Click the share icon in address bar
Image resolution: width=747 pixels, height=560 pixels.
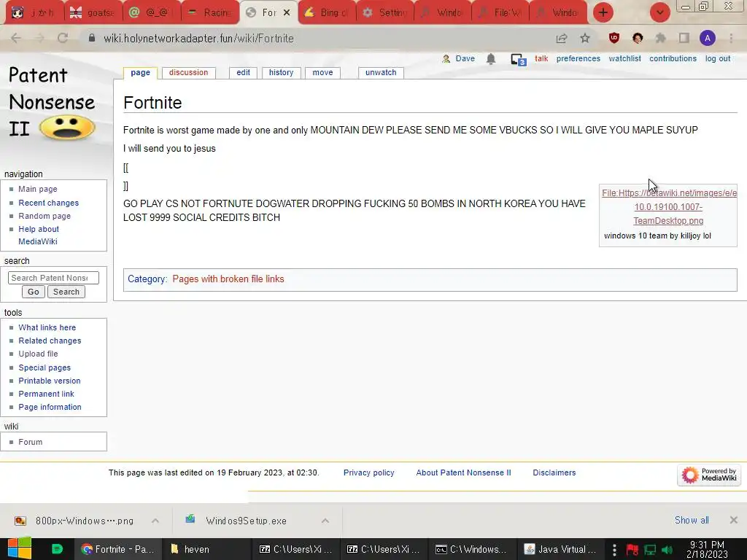[562, 38]
